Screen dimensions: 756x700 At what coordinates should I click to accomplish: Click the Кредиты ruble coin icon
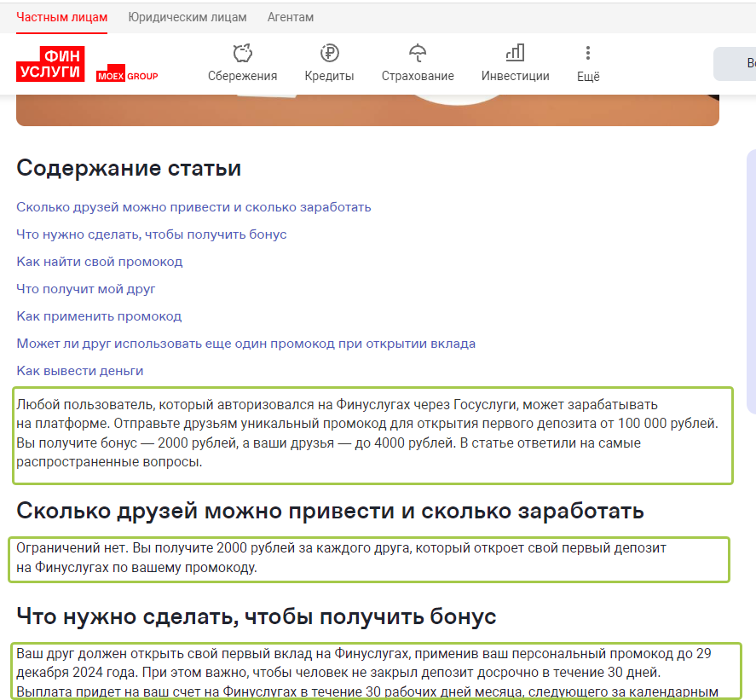[x=329, y=54]
